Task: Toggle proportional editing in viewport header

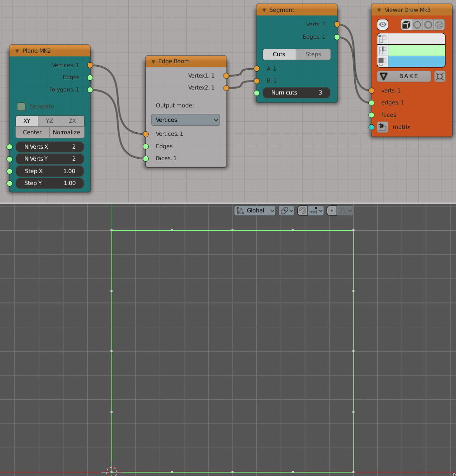Action: coord(332,210)
